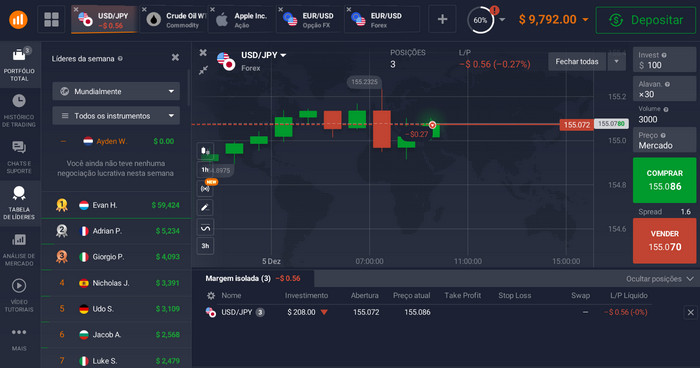Screen dimensions: 700x368
Task: Switch to the Apple Inc. Ação tab
Action: tap(242, 20)
